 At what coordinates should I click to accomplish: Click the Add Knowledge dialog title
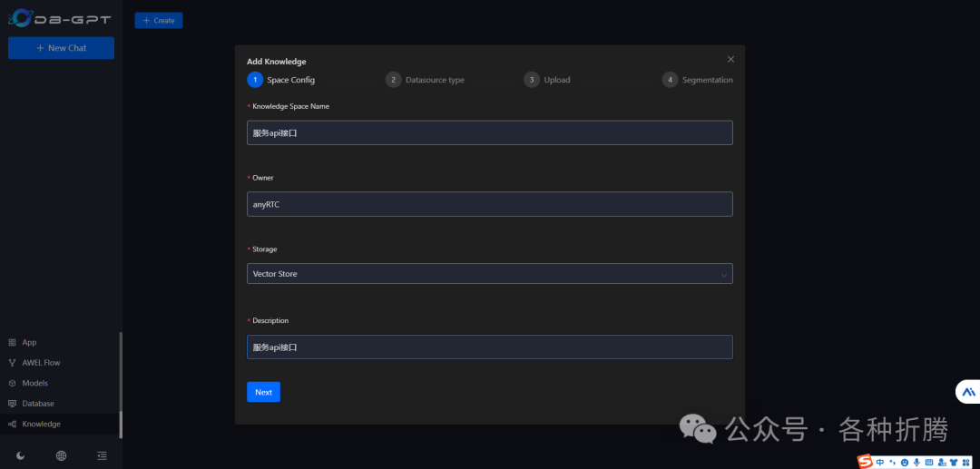pos(276,62)
